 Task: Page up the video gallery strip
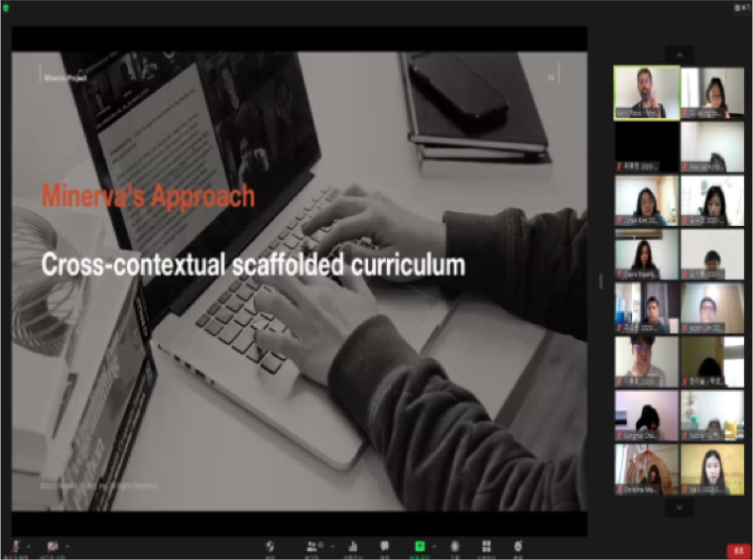click(x=679, y=55)
